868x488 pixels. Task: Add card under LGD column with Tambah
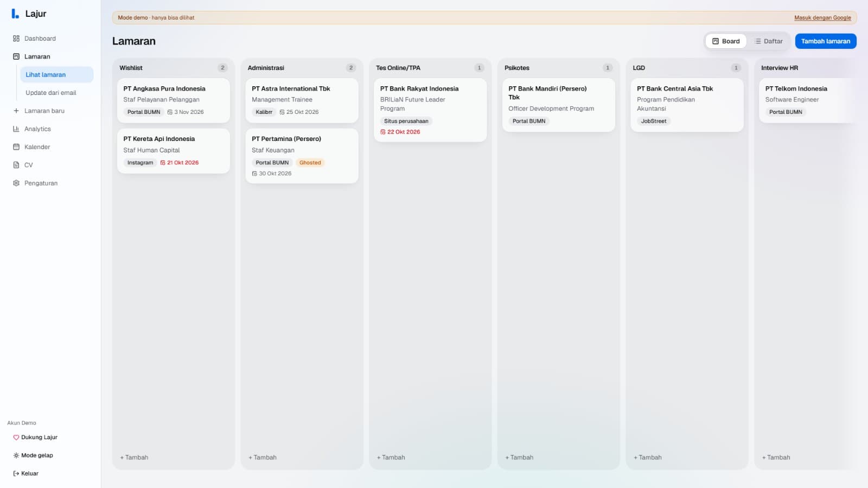648,458
